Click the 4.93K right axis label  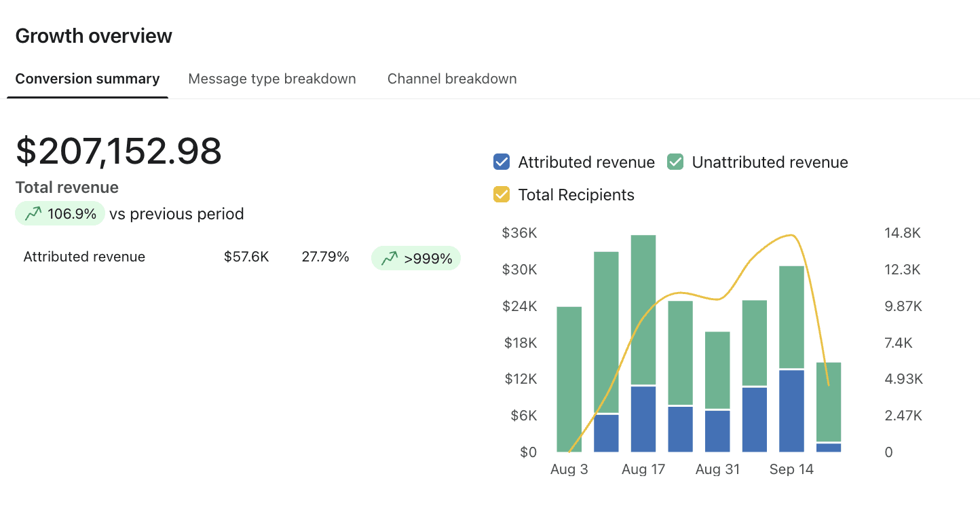click(904, 379)
